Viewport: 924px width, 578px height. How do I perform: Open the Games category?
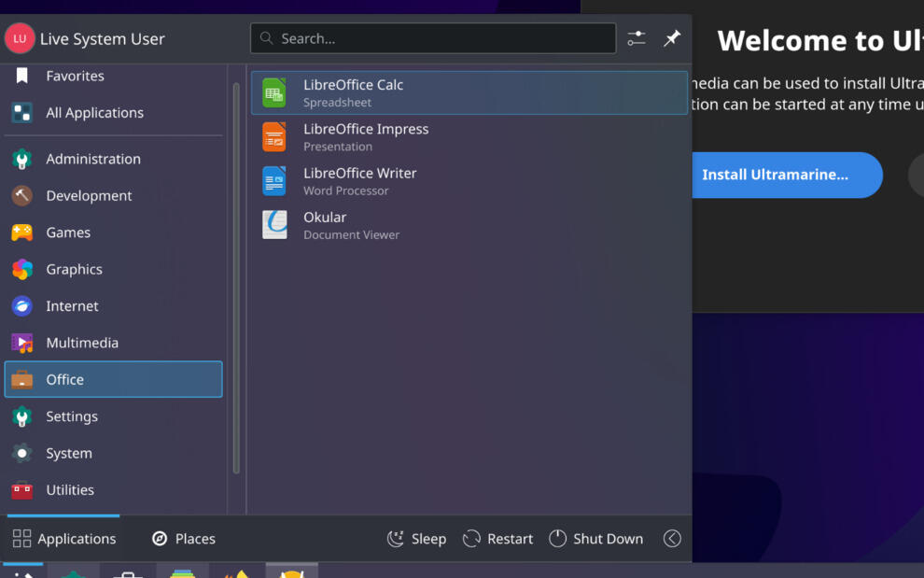point(113,233)
